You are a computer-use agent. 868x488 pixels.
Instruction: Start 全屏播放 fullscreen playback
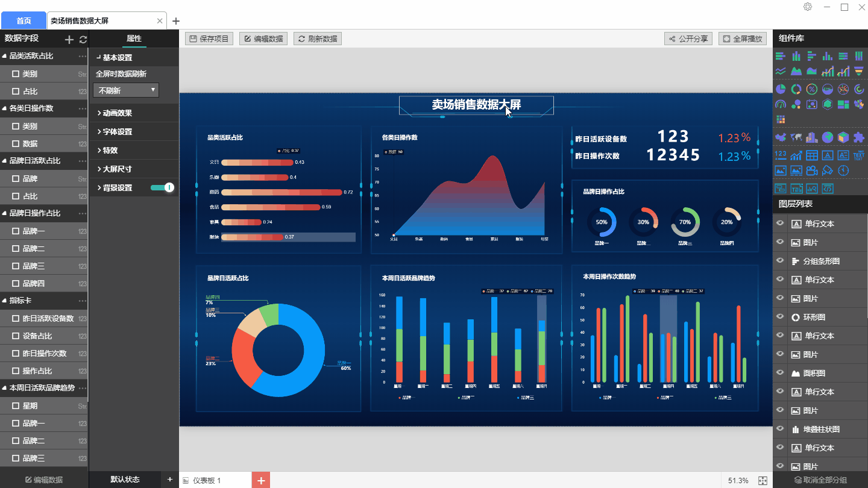[743, 39]
